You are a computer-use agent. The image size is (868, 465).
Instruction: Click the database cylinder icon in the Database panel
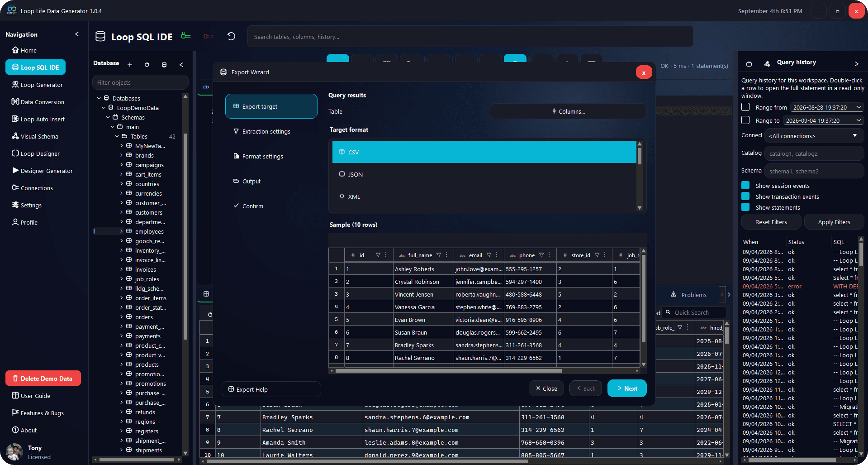pos(164,65)
